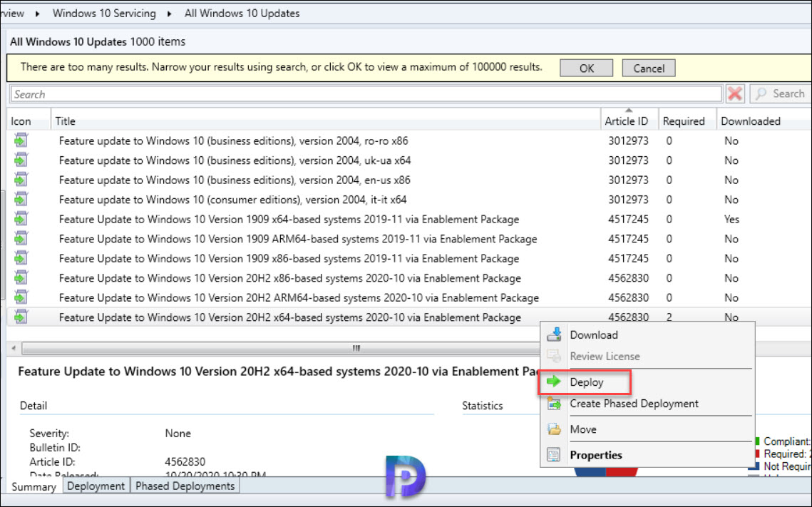Click OK to view maximum results
This screenshot has width=812, height=507.
click(586, 68)
